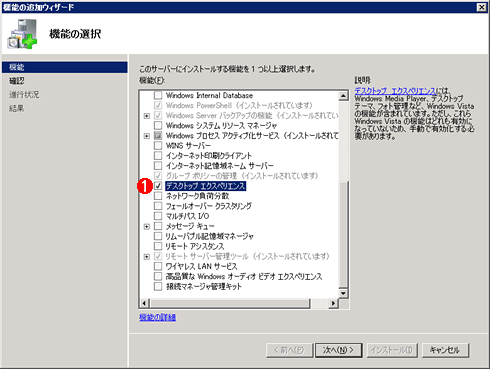The height and width of the screenshot is (369, 490).
Task: Select the 進行状況 step in sidebar
Action: coord(24,95)
